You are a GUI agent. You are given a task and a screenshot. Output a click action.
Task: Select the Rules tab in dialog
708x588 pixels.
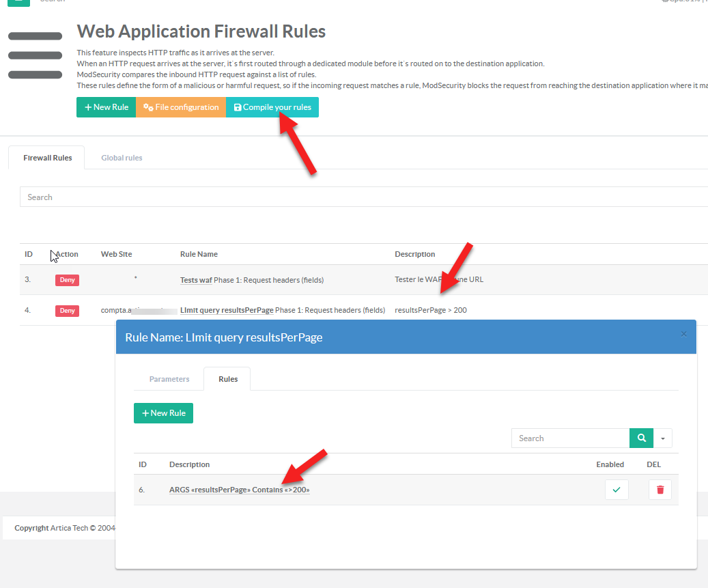pos(228,379)
